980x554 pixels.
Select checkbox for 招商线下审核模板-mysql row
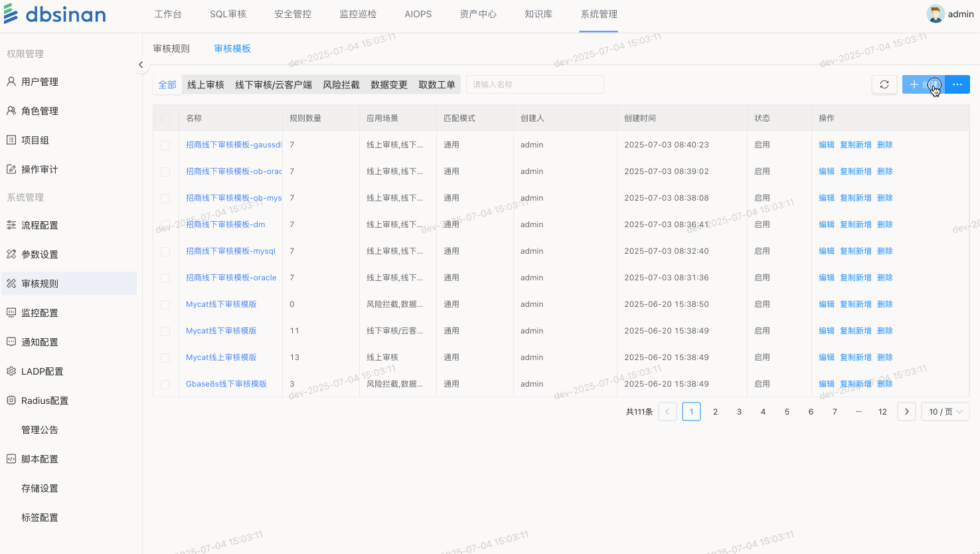[165, 251]
